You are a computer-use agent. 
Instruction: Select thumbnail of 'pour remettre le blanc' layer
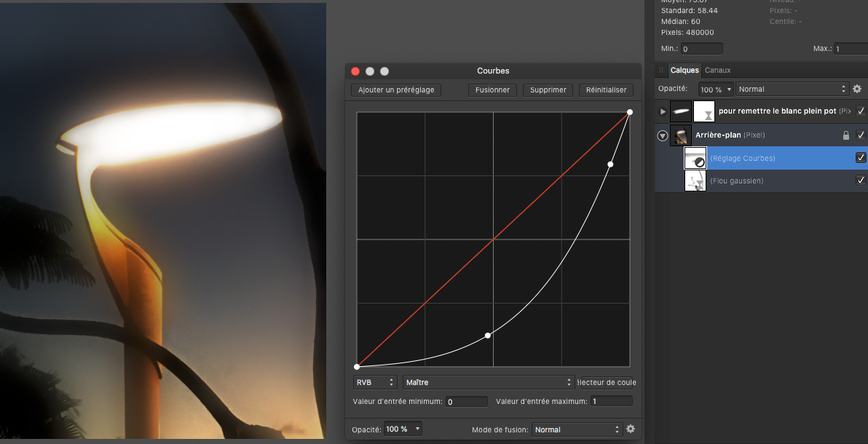tap(681, 111)
